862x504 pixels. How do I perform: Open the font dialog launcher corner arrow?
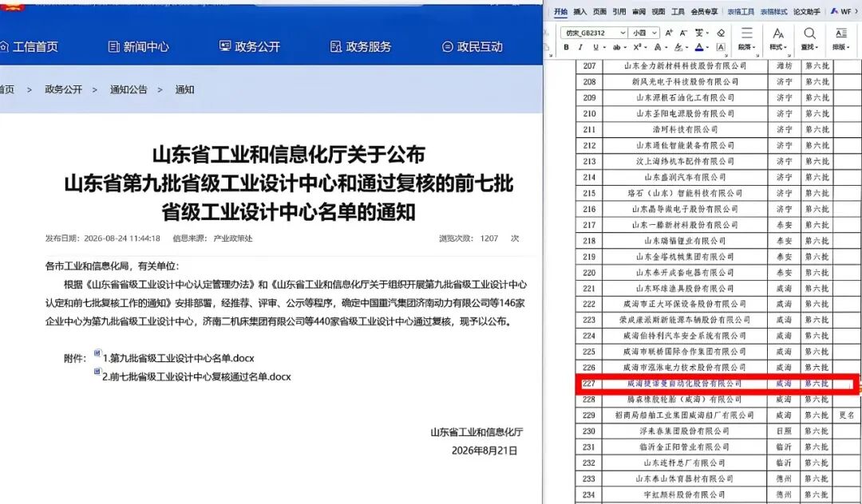pos(726,55)
